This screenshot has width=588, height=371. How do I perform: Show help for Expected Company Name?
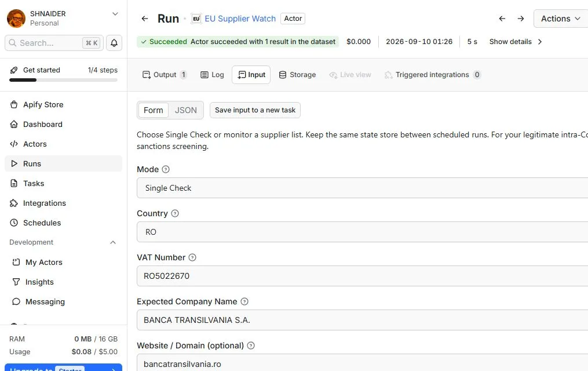[244, 301]
